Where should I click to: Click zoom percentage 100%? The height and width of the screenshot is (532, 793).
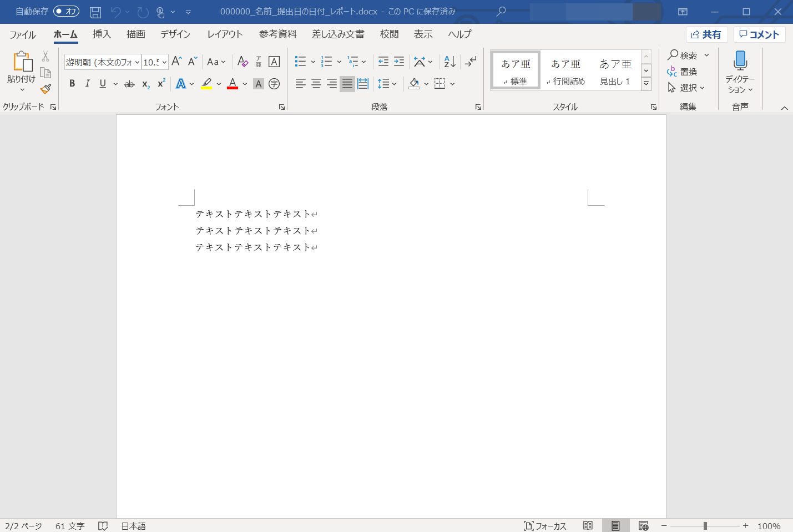769,526
